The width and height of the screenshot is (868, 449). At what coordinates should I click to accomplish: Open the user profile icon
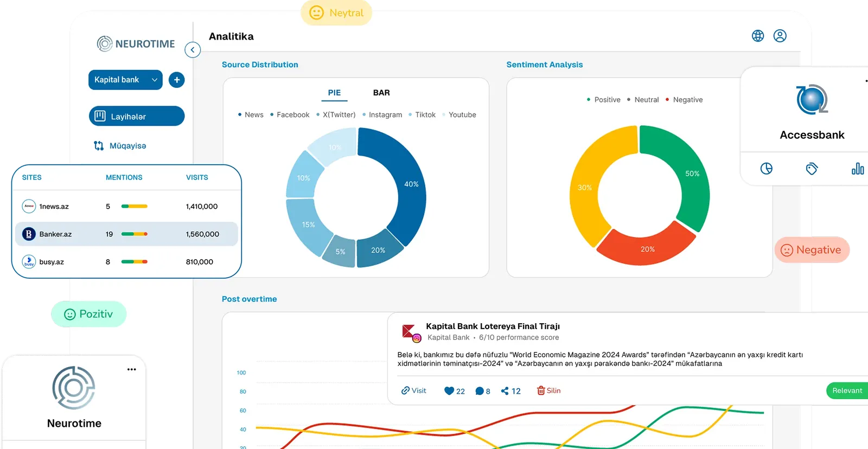pyautogui.click(x=780, y=36)
